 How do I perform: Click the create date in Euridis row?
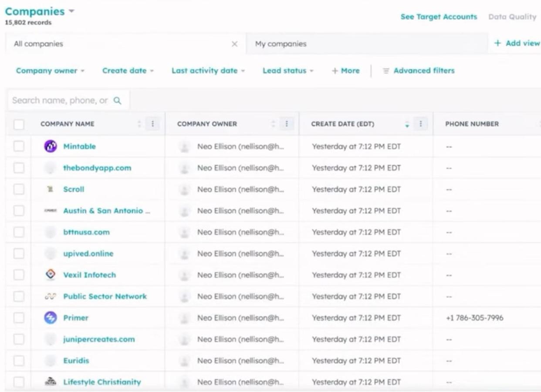(356, 360)
